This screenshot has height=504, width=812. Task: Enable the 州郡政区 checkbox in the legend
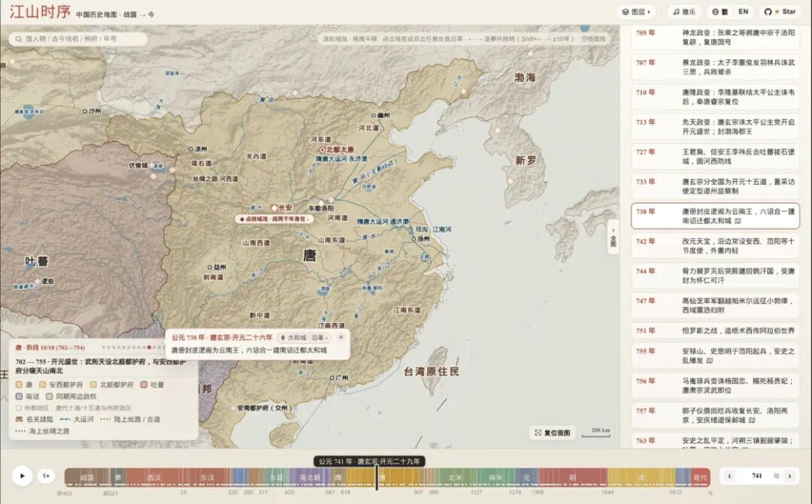pos(19,408)
